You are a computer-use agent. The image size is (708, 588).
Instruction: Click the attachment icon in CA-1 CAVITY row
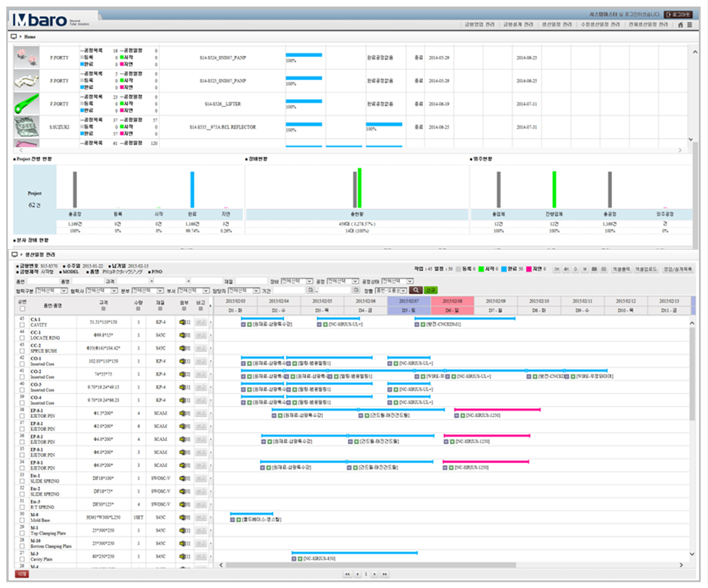[183, 322]
